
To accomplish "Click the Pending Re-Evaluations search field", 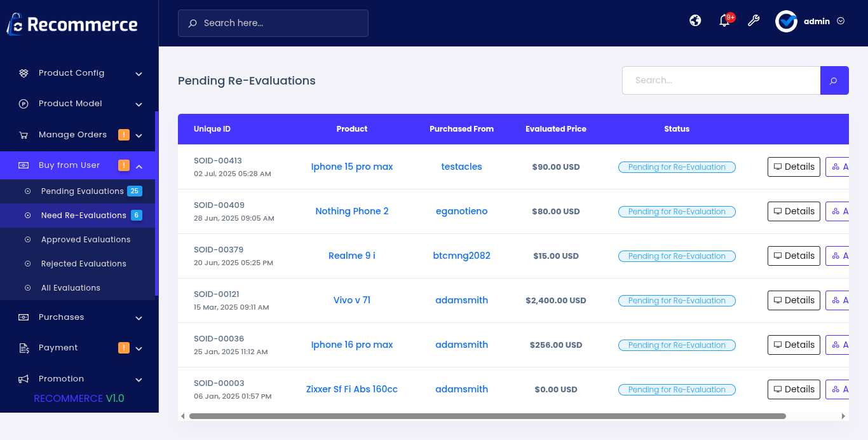I will [x=721, y=81].
